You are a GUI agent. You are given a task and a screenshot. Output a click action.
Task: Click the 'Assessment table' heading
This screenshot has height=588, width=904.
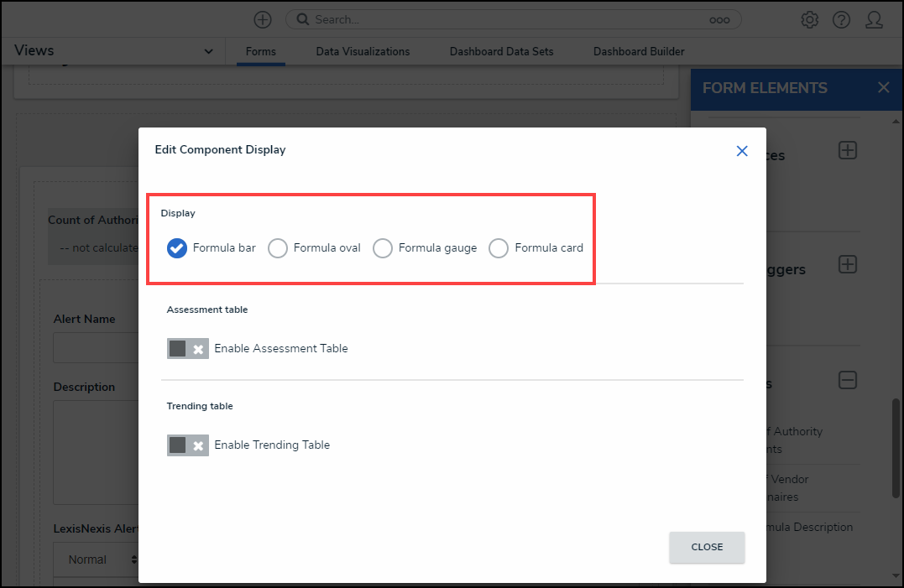tap(207, 310)
